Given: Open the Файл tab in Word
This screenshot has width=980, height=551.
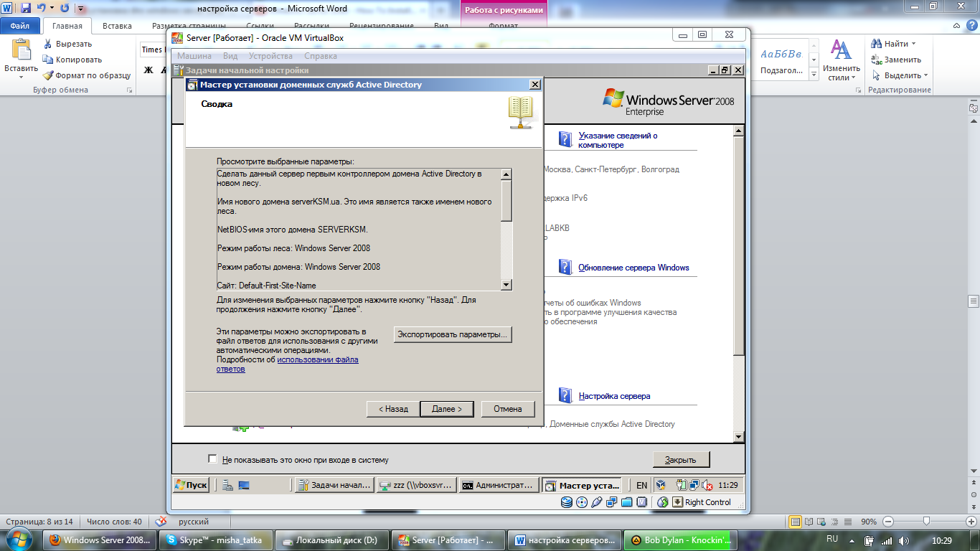Looking at the screenshot, I should [19, 26].
